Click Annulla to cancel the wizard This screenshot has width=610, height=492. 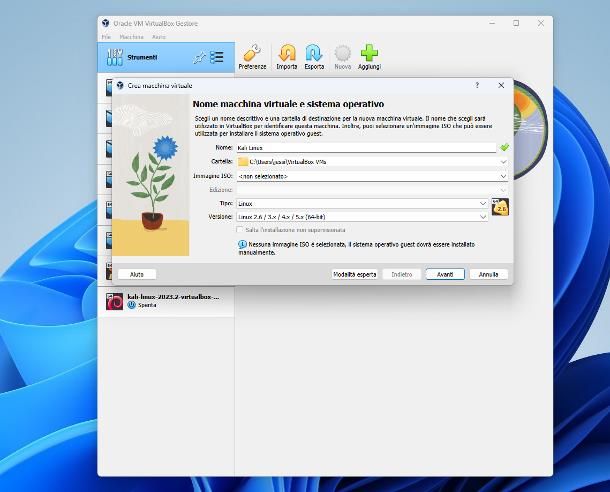pyautogui.click(x=489, y=274)
